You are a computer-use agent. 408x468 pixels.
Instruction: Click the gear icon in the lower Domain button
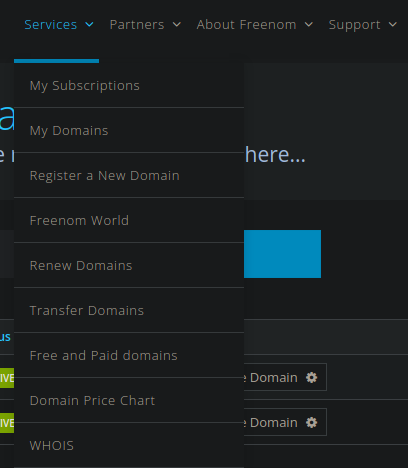[312, 422]
